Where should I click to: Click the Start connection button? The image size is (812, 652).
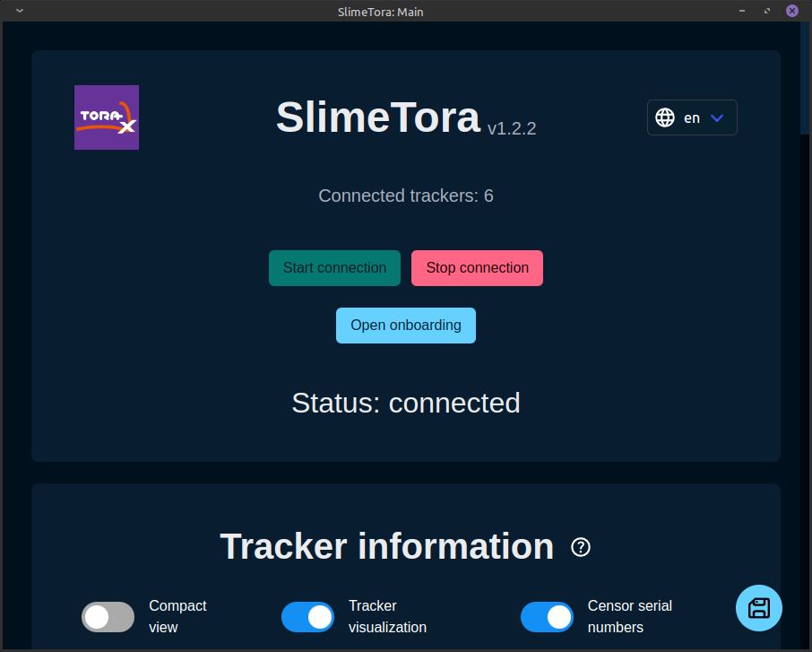334,268
